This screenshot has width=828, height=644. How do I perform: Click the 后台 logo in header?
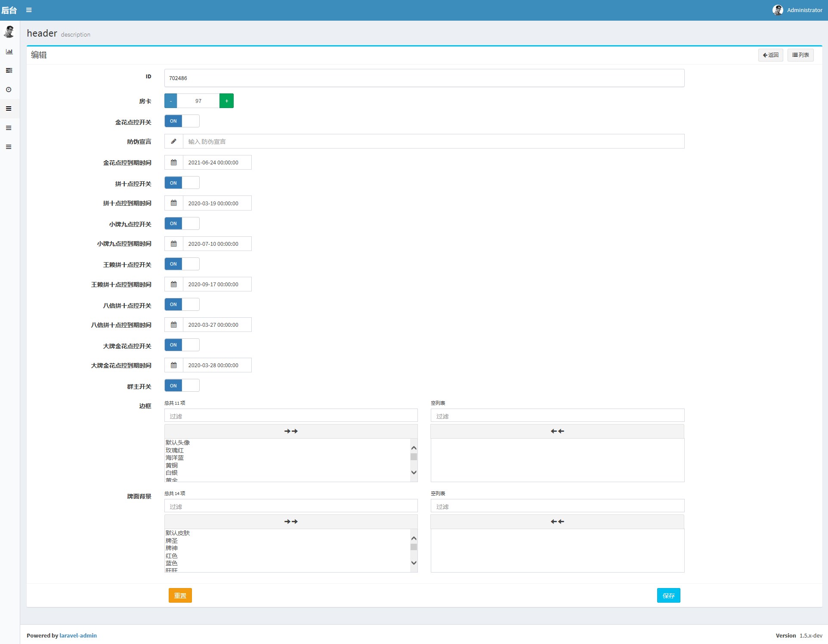click(x=9, y=10)
